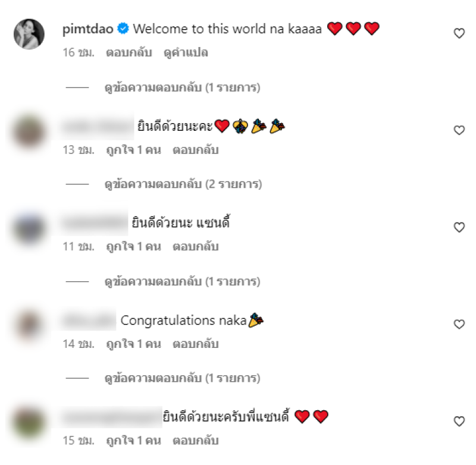The height and width of the screenshot is (465, 476).
Task: Like the 13-hour-old comment with party emojis
Action: [459, 130]
